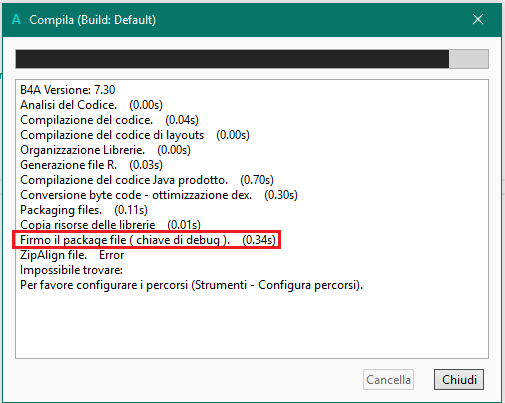Select the 'Organizzazione Librerie' log line
The image size is (505, 403).
tap(105, 150)
